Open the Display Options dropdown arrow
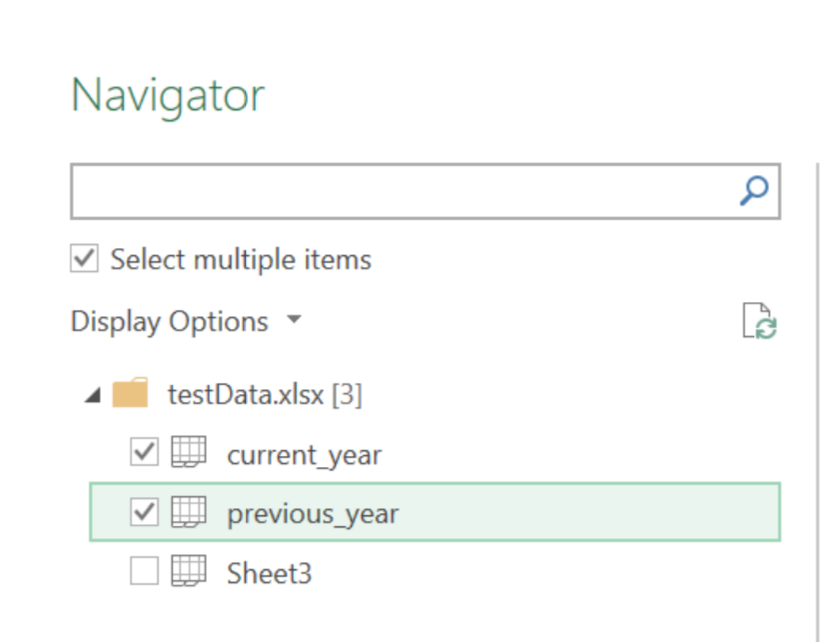 (x=294, y=319)
